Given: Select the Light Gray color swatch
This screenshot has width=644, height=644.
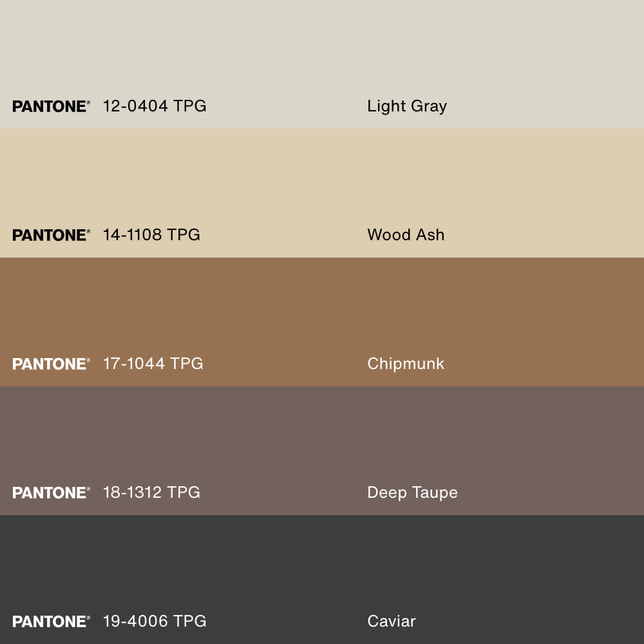Looking at the screenshot, I should point(322,52).
